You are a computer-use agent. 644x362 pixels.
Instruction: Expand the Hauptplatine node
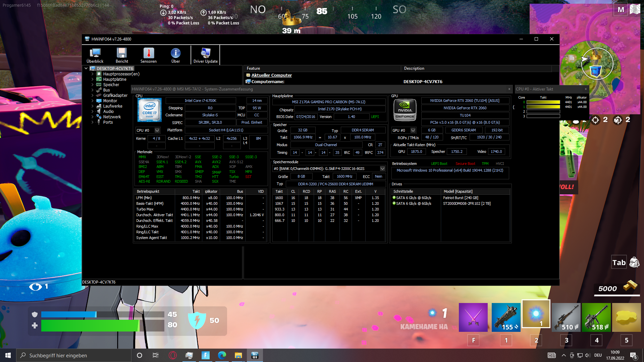tap(93, 79)
